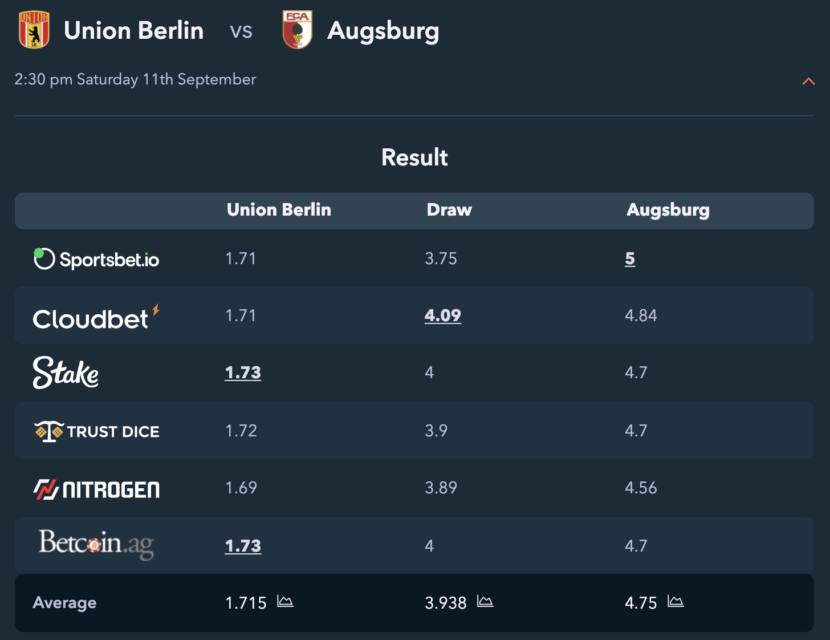
Task: Select Cloudbet's best draw odds 4.09
Action: tap(443, 316)
